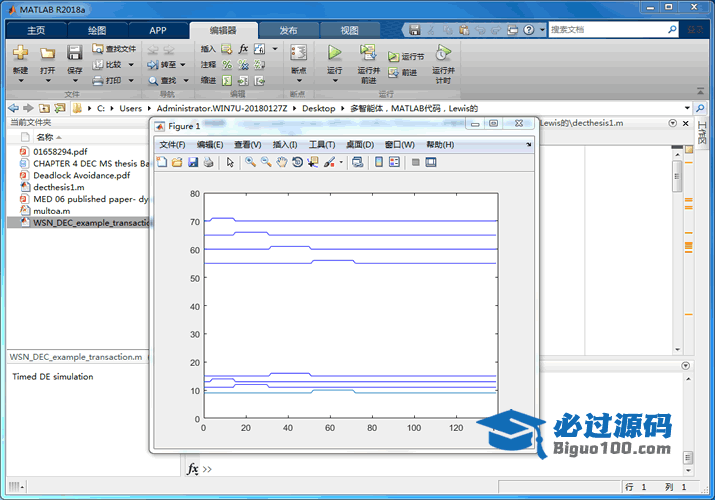Expand the Run (运行) dropdown arrow
This screenshot has width=715, height=500.
coord(335,81)
